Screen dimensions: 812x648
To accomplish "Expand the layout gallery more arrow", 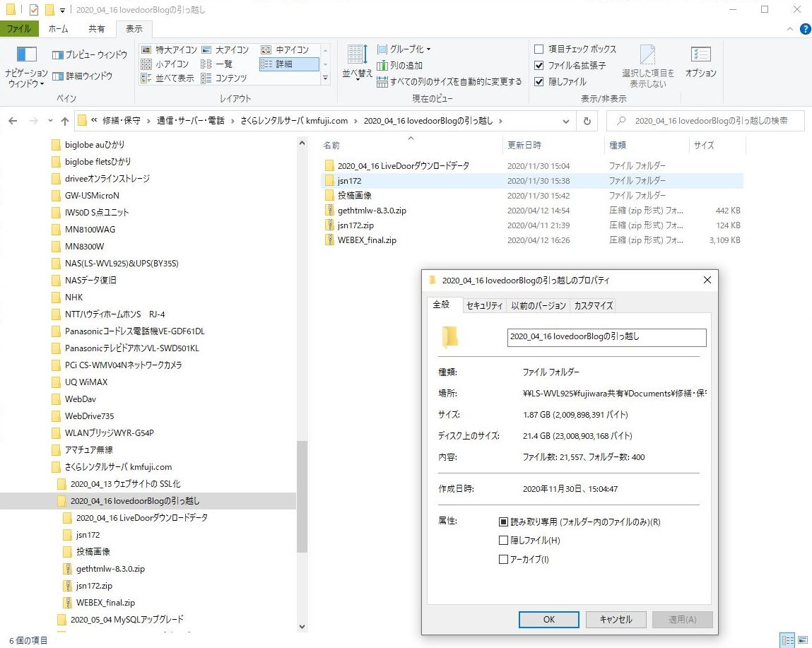I will coord(325,78).
